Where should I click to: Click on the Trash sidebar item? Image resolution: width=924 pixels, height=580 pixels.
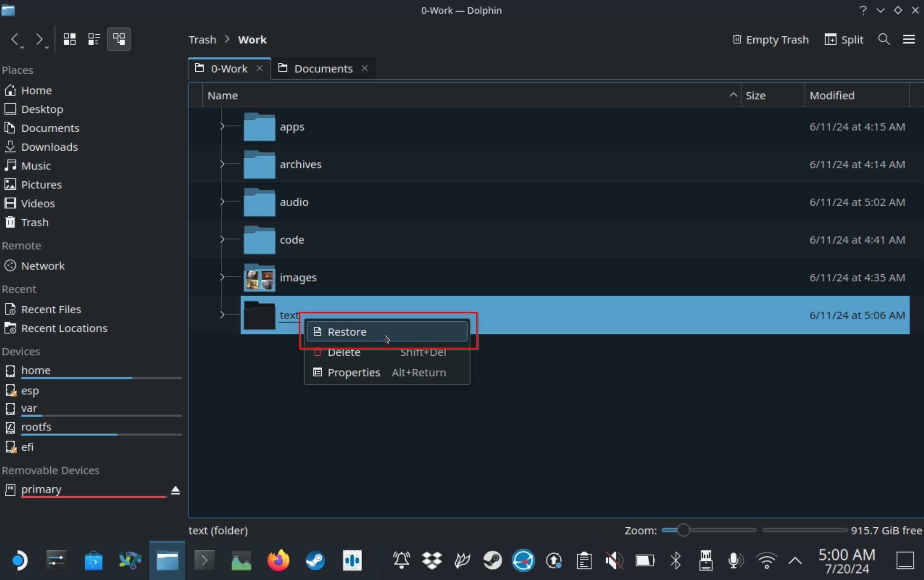click(x=35, y=222)
